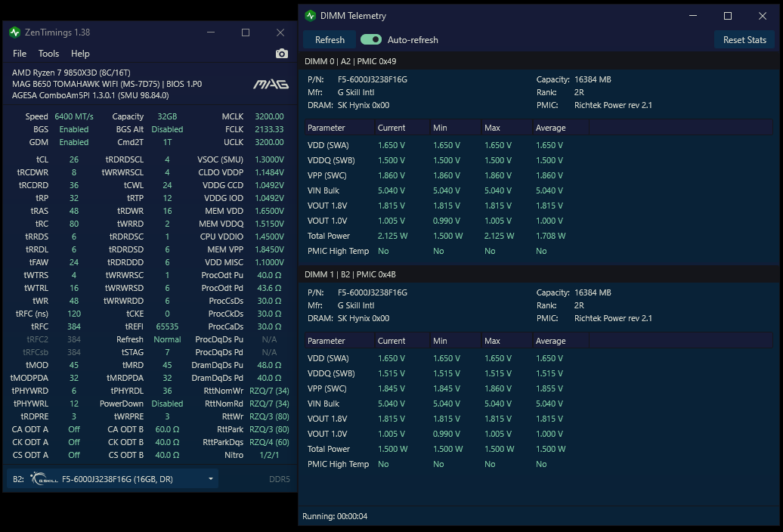783x532 pixels.
Task: Click the Parameter column header in DIMM 0 table
Action: point(339,128)
